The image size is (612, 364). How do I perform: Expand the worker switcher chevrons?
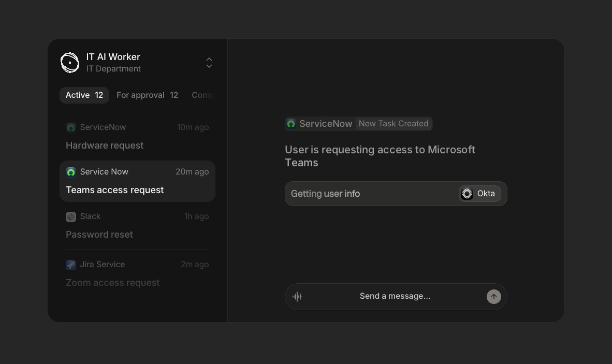209,63
